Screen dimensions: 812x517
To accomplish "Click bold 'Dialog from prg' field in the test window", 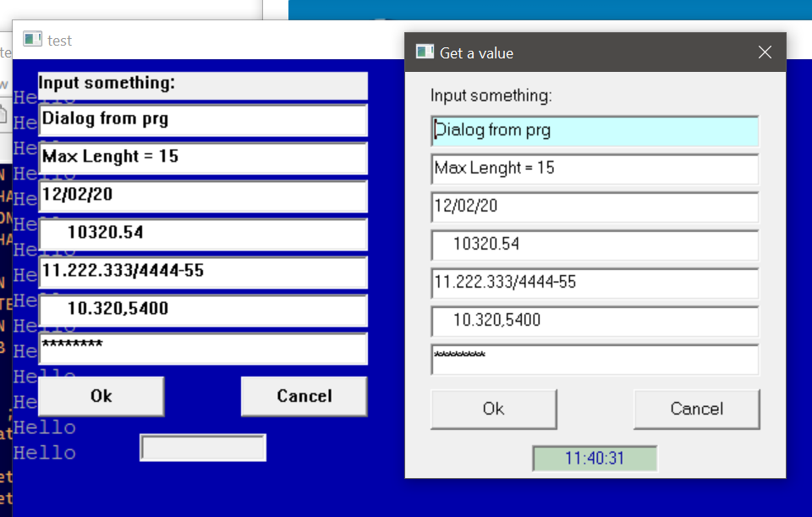I will click(203, 120).
